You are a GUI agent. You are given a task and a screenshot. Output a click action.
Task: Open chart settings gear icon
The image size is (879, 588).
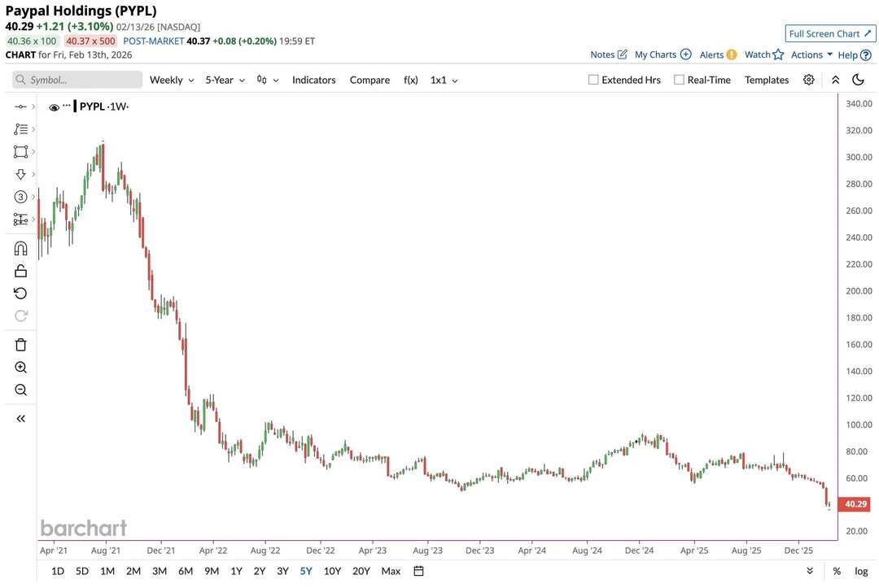(x=808, y=80)
